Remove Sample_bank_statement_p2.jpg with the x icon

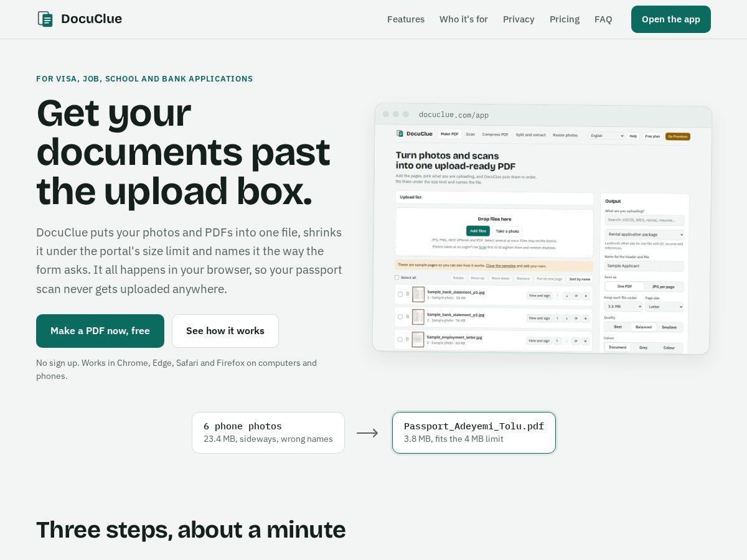coord(586,319)
